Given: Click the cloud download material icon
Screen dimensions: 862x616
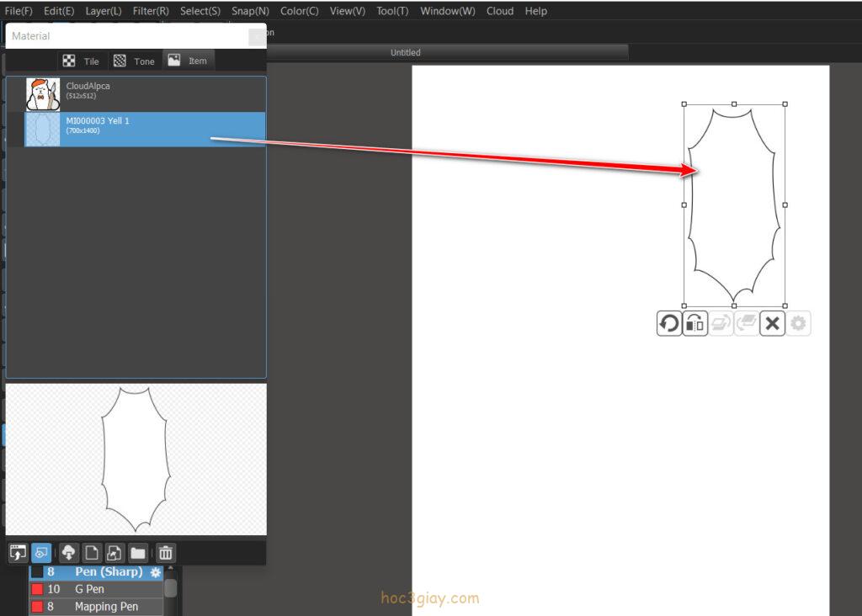Looking at the screenshot, I should tap(69, 553).
